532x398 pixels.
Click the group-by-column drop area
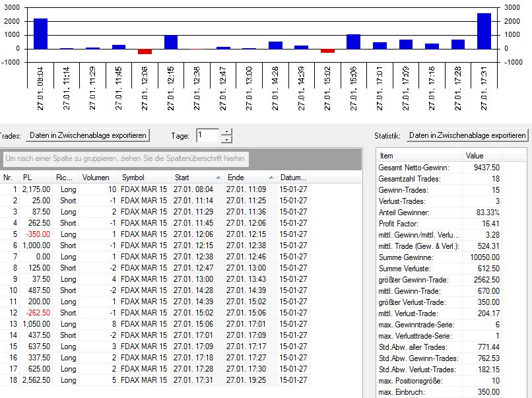pos(126,158)
